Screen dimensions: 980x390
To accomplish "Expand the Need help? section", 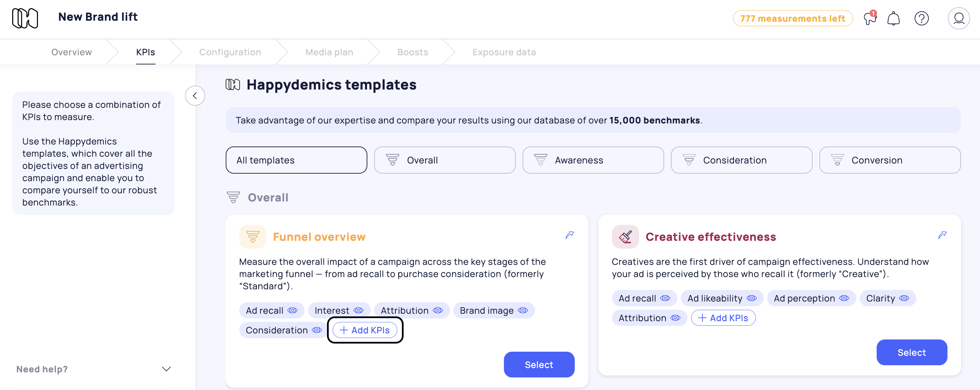I will pyautogui.click(x=166, y=369).
